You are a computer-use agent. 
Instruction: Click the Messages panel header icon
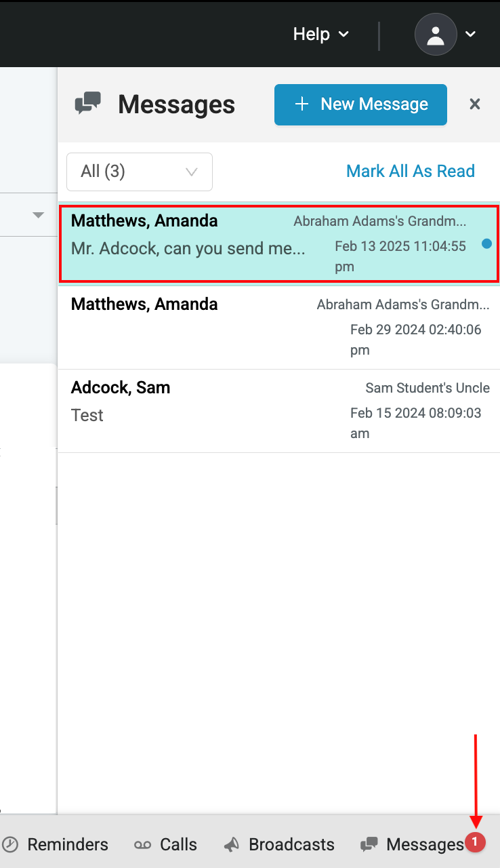point(87,103)
